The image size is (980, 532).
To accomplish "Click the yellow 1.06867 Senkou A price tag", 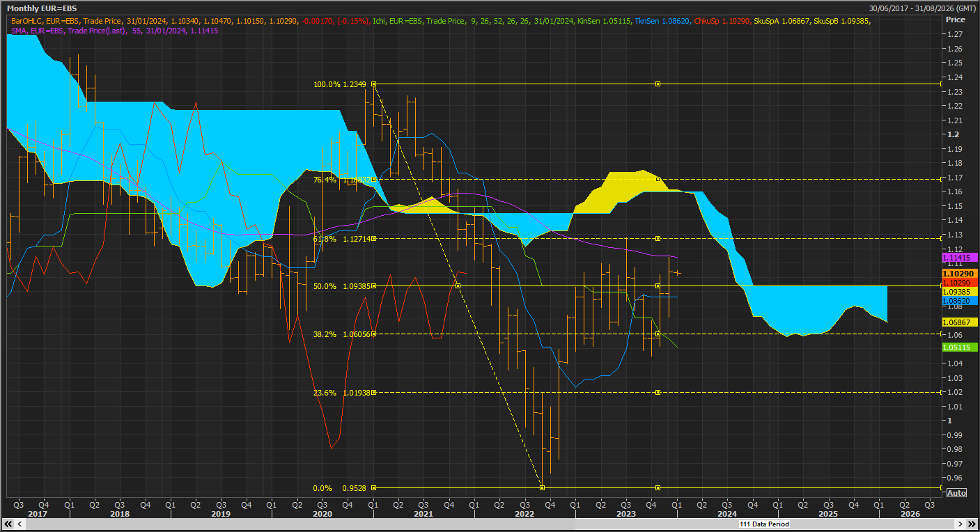I will pos(960,322).
